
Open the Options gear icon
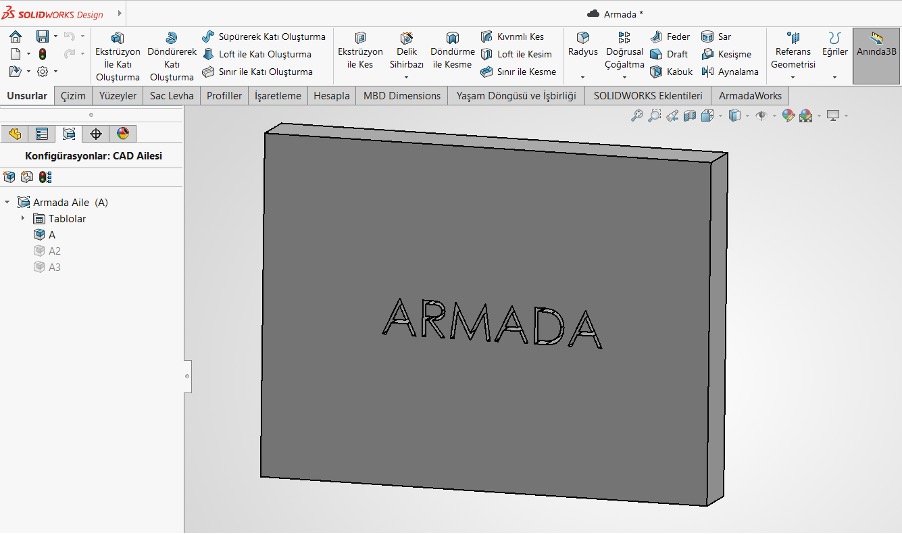42,71
